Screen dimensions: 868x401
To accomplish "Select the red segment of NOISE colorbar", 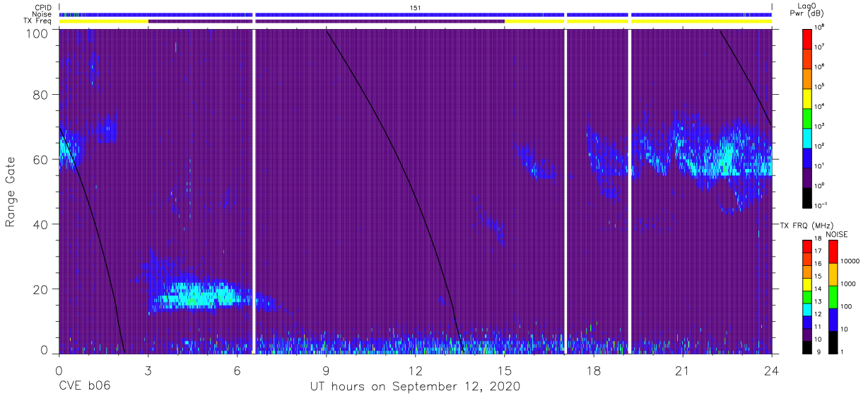I will tap(833, 251).
